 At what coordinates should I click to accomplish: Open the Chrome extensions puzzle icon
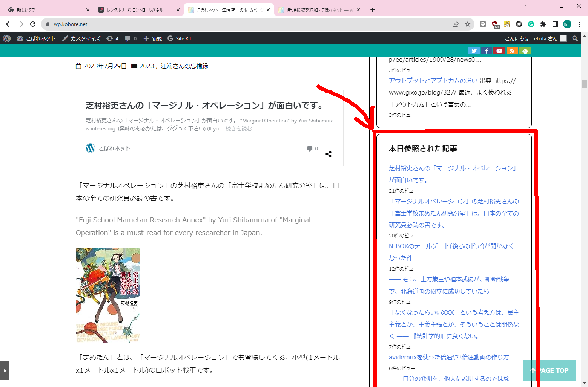(x=543, y=24)
